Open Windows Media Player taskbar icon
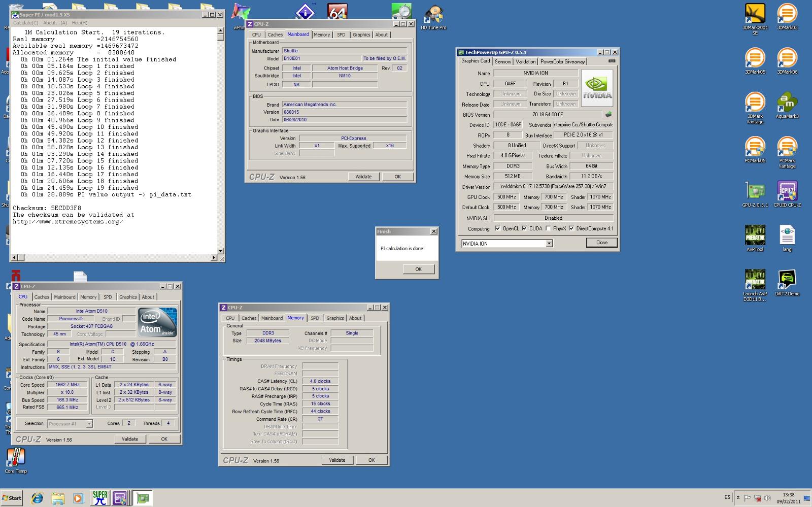 (78, 498)
